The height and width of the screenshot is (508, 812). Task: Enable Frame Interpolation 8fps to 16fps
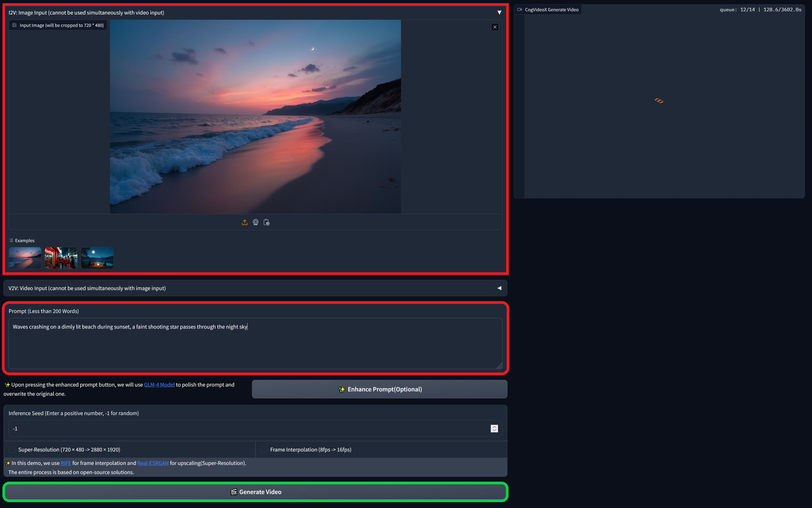(264, 449)
